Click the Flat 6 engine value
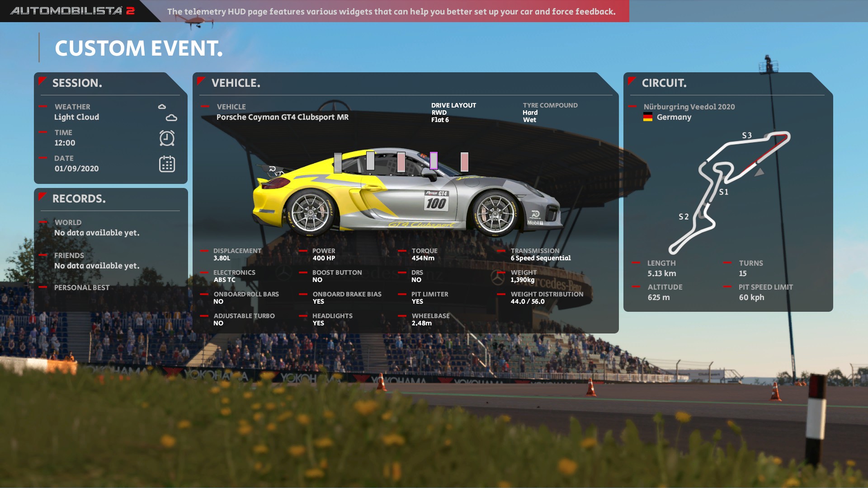868x488 pixels. pos(440,120)
